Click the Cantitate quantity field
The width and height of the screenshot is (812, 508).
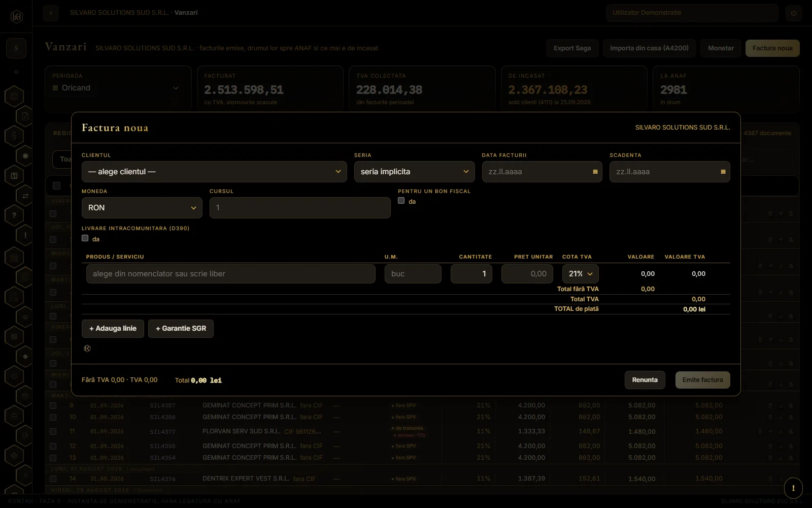[471, 274]
